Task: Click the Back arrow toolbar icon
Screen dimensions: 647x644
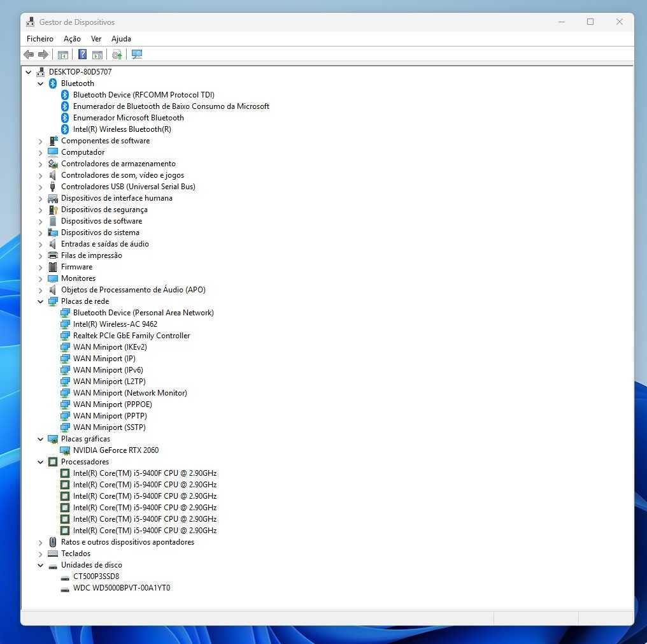Action: (x=29, y=54)
